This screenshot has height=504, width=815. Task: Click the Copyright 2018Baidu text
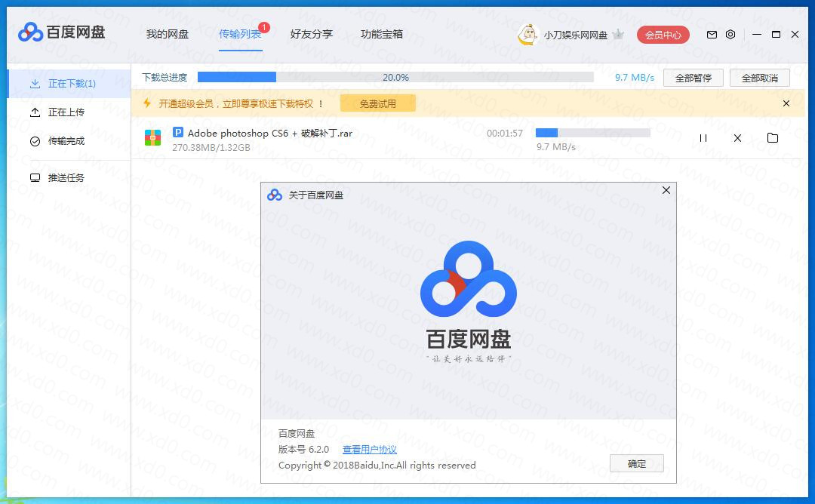(377, 465)
